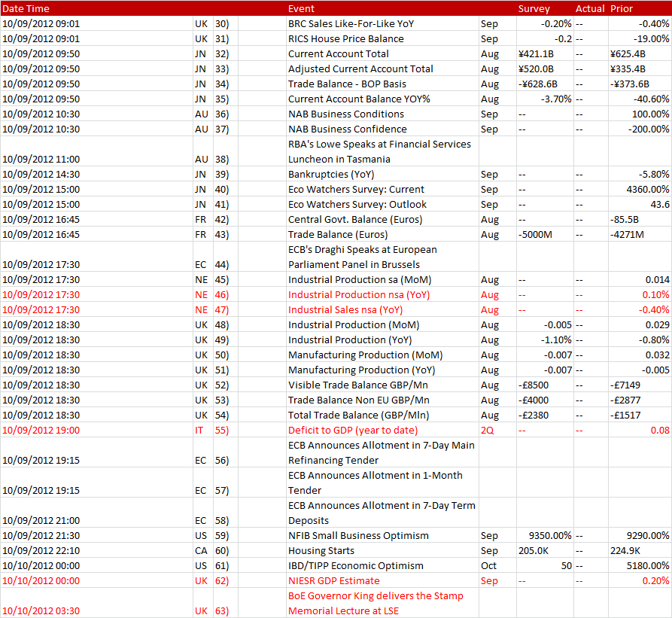Select the Event column header

[x=301, y=8]
